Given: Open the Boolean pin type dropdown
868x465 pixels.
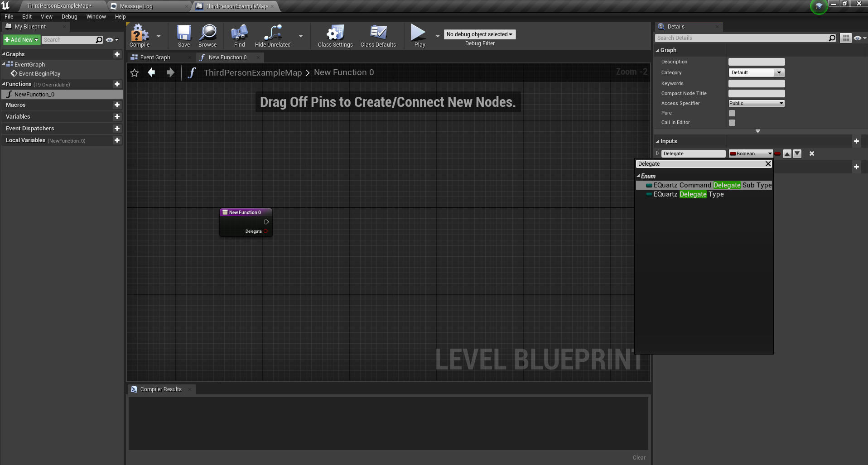Looking at the screenshot, I should tap(751, 153).
